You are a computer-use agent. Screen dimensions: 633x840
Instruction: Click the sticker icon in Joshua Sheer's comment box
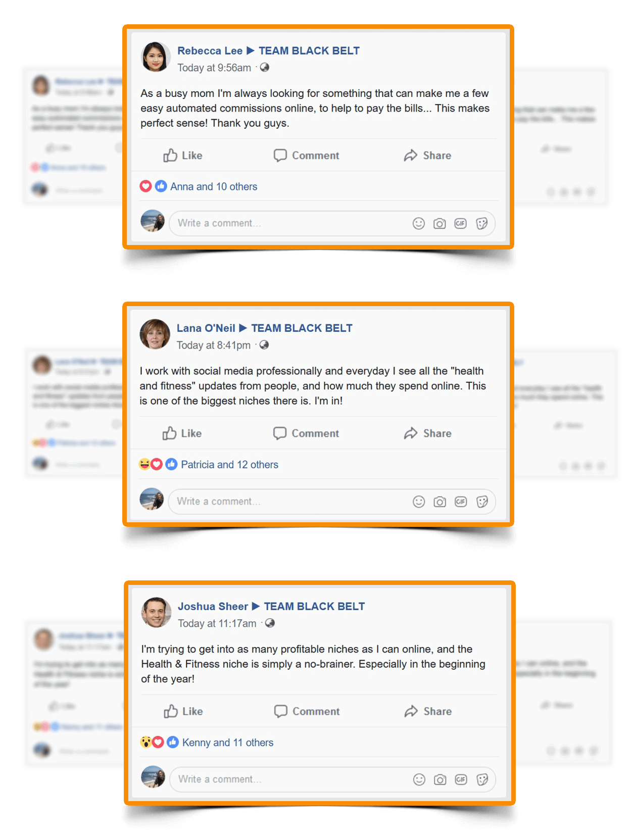click(x=482, y=779)
